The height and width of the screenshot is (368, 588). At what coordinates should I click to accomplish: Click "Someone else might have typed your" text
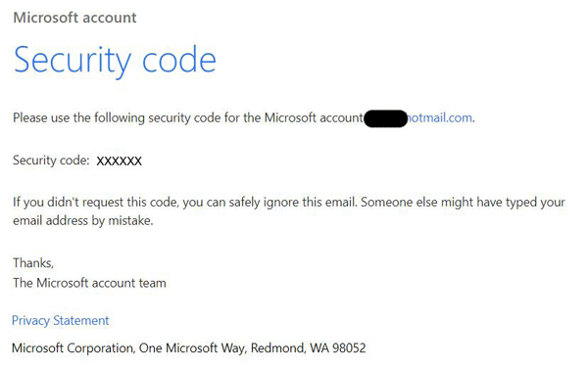[463, 203]
